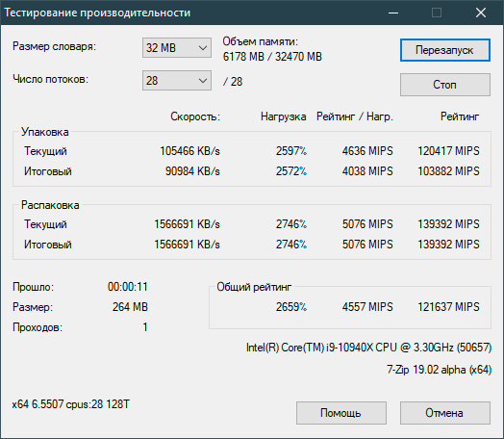Click the disabled maximize icon
The height and width of the screenshot is (439, 504).
(436, 13)
